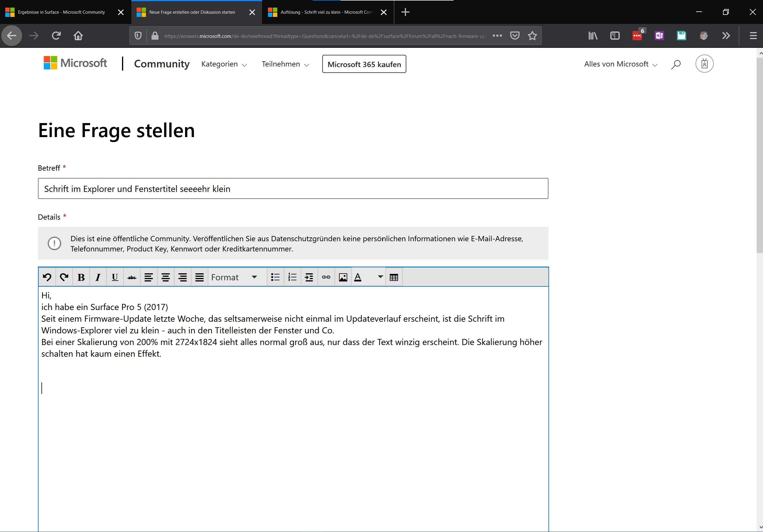Toggle strikethrough formatting
This screenshot has width=763, height=532.
(132, 277)
